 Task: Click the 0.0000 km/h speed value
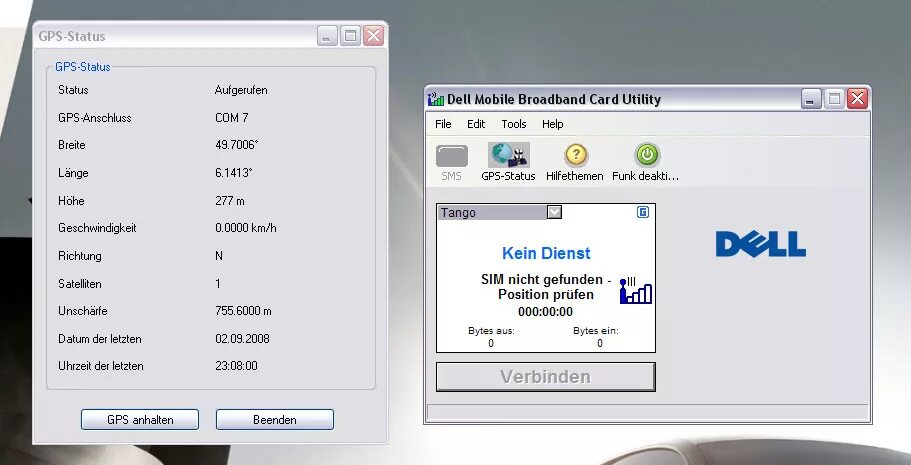pos(246,228)
